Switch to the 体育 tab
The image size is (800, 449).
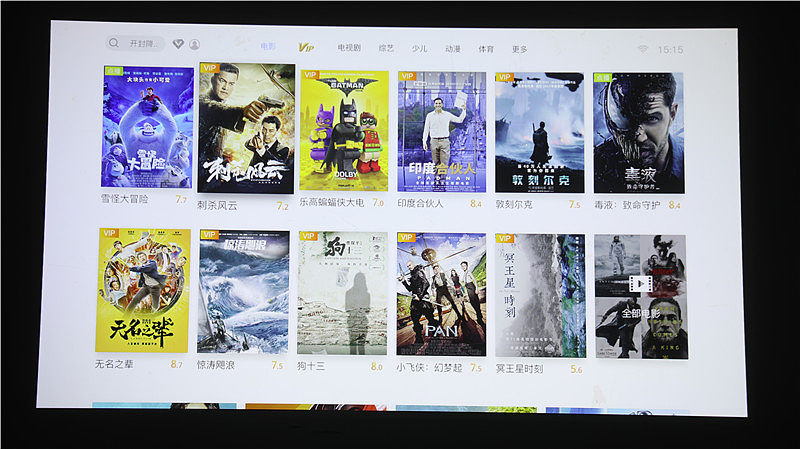(486, 49)
